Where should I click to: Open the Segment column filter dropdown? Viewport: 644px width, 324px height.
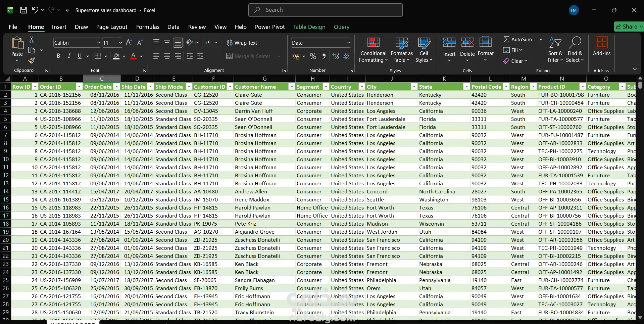[326, 87]
